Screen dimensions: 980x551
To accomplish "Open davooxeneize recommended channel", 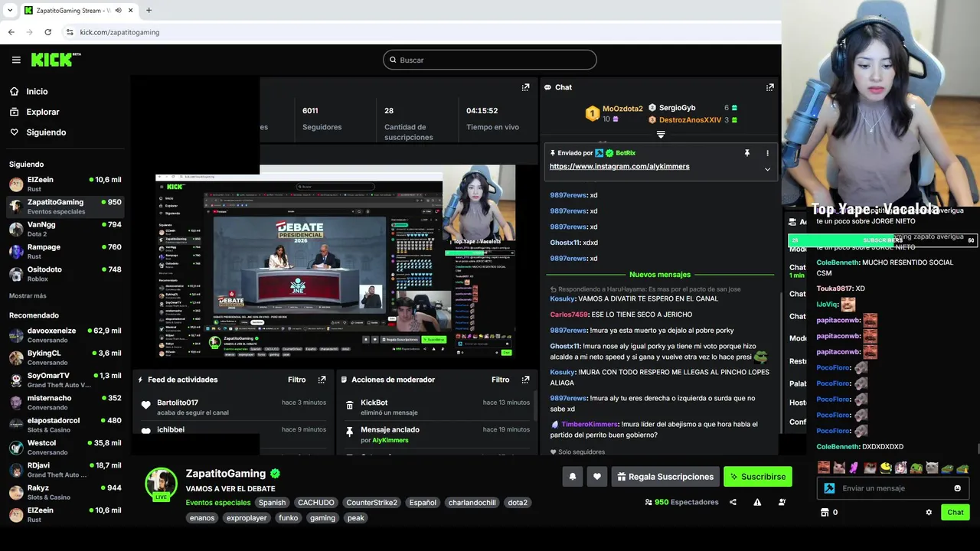I will (65, 334).
